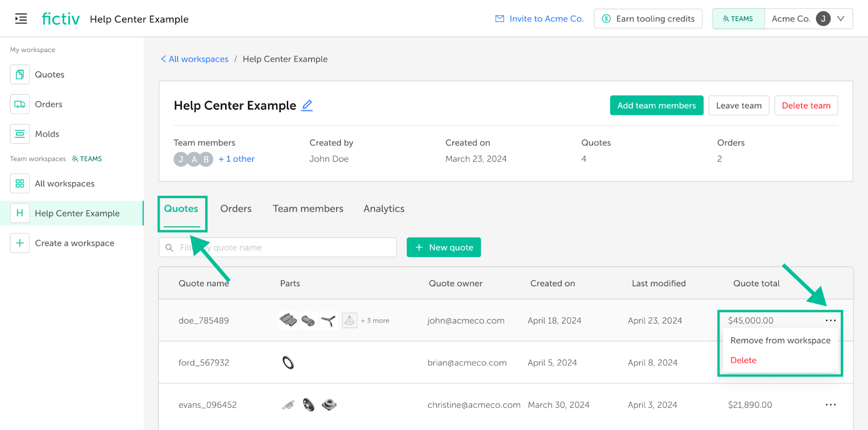868x430 pixels.
Task: Open All workspaces breadcrumb link
Action: tap(199, 59)
